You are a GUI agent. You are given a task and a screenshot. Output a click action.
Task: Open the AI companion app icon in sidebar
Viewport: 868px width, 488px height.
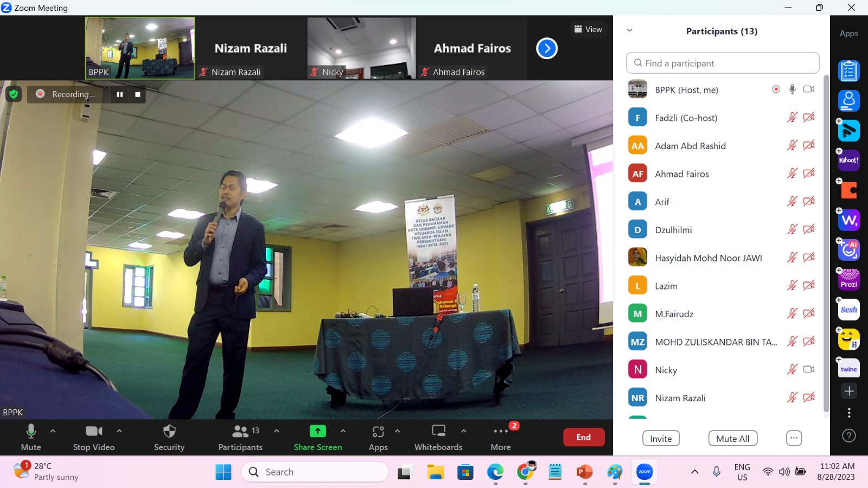(x=849, y=250)
